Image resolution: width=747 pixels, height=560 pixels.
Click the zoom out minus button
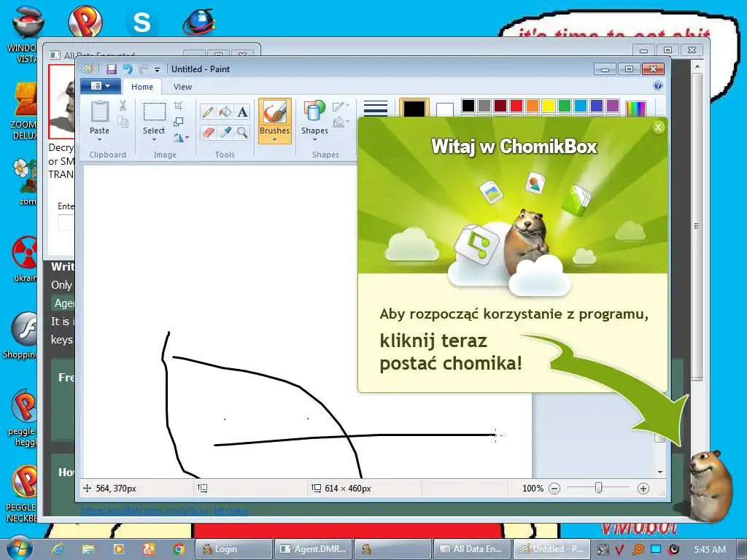554,489
